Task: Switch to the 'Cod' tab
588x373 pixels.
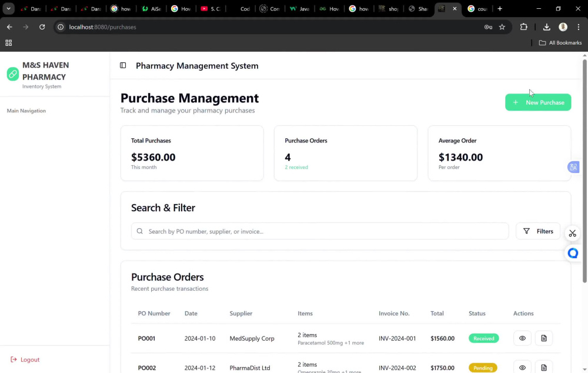Action: pyautogui.click(x=240, y=9)
